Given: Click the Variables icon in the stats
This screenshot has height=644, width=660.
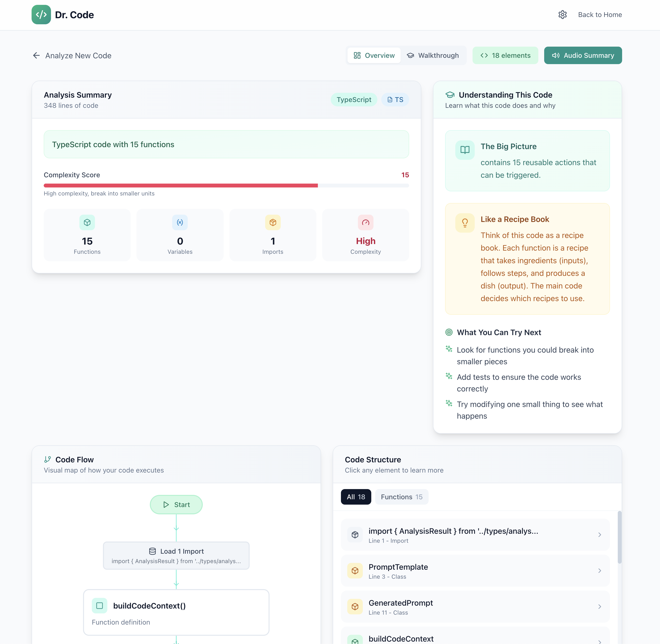Looking at the screenshot, I should click(180, 222).
